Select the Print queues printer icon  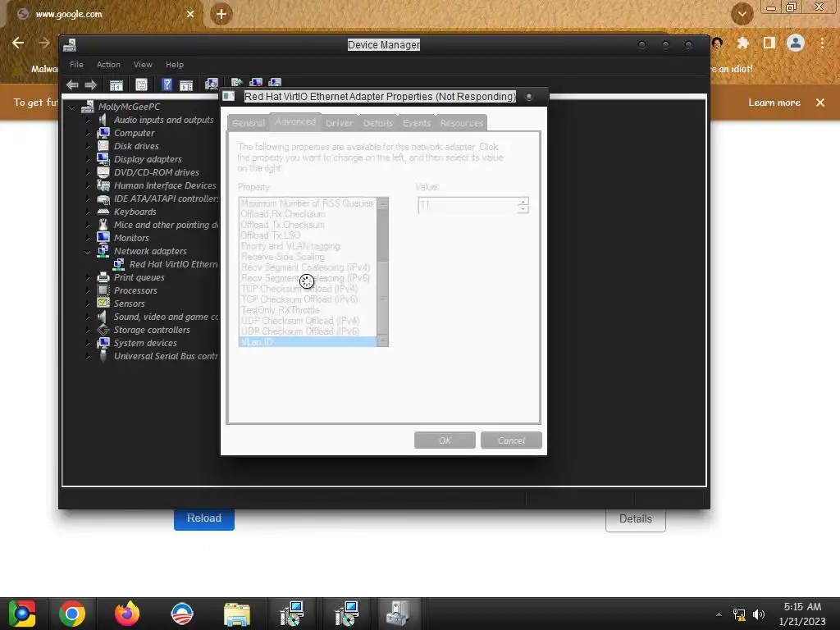(x=103, y=277)
